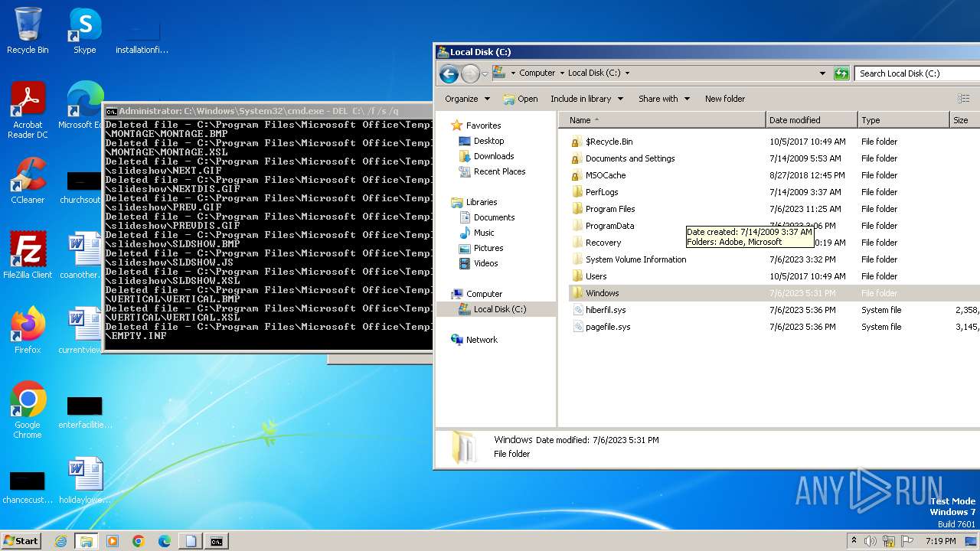Select Recent Places in navigation pane

pyautogui.click(x=499, y=171)
